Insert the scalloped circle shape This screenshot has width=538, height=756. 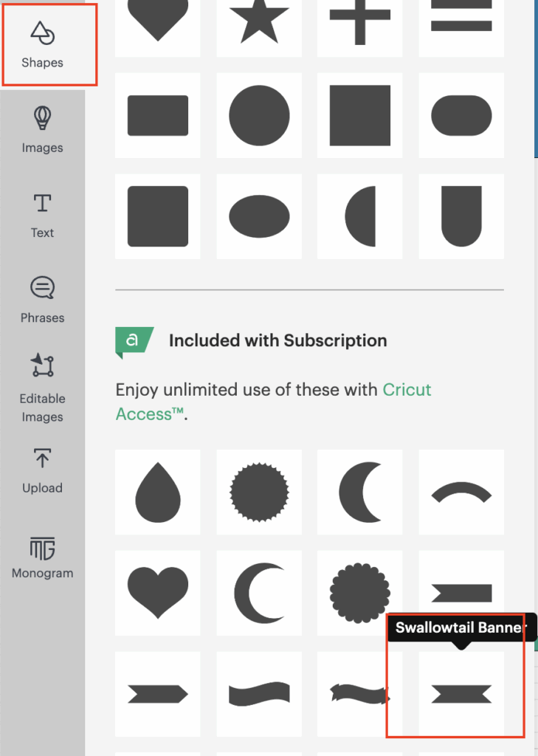click(x=359, y=593)
